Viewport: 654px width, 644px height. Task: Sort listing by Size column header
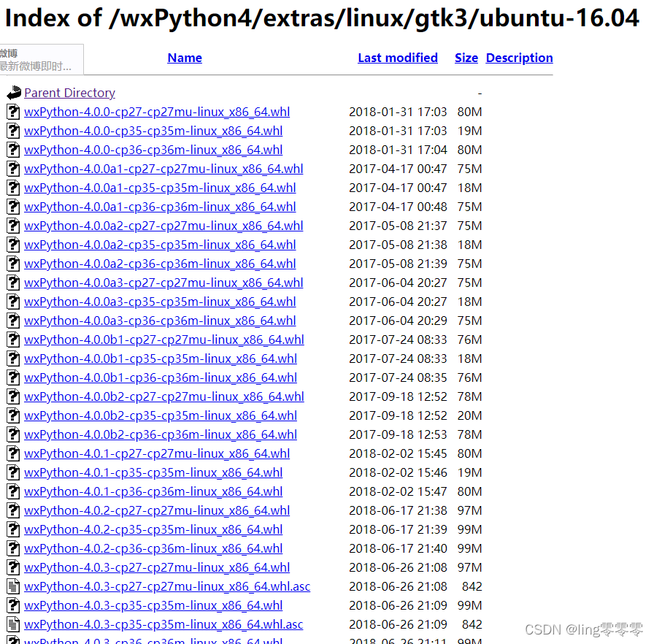(466, 58)
